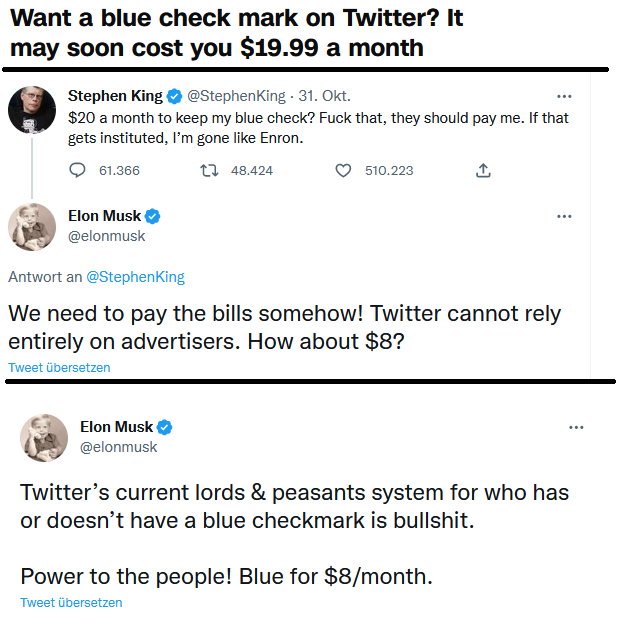Screen dimensions: 629x619
Task: Open Stephen King's profile picture
Action: coord(31,109)
